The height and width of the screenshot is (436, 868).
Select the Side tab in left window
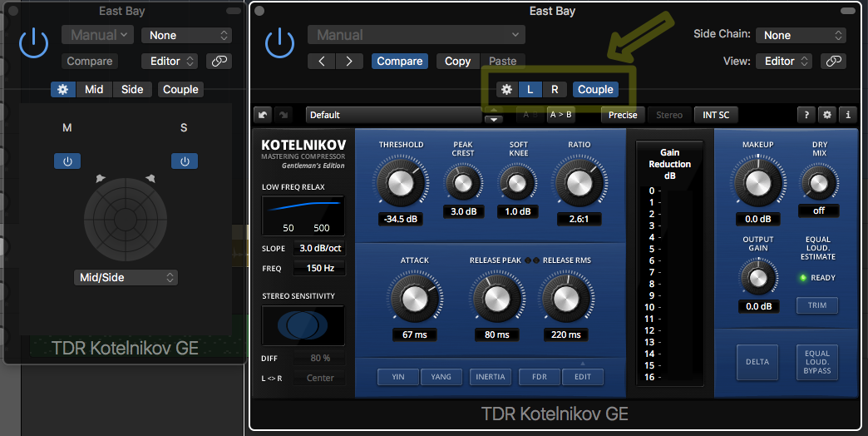coord(132,89)
